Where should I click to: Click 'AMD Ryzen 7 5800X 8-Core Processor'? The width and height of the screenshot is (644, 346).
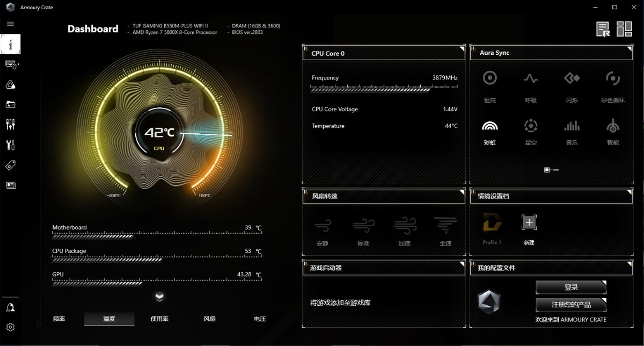tap(175, 32)
